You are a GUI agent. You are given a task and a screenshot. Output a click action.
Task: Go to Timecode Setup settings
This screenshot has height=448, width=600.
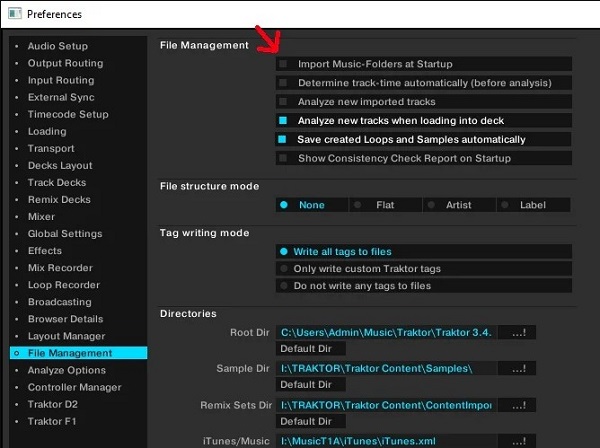(x=68, y=114)
